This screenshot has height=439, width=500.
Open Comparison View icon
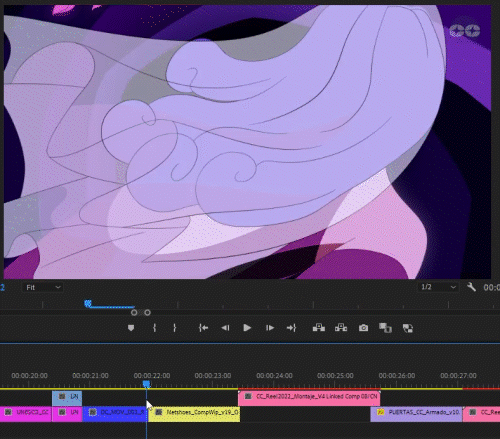click(385, 328)
